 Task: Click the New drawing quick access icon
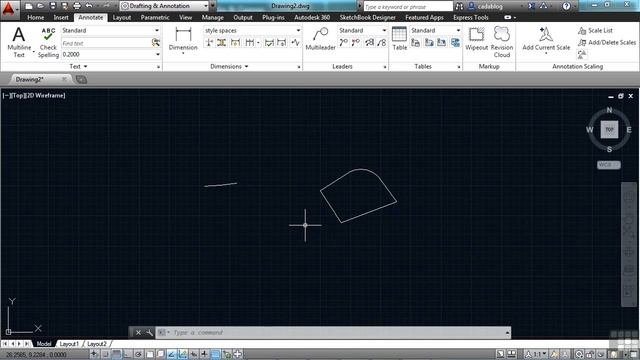pos(29,6)
